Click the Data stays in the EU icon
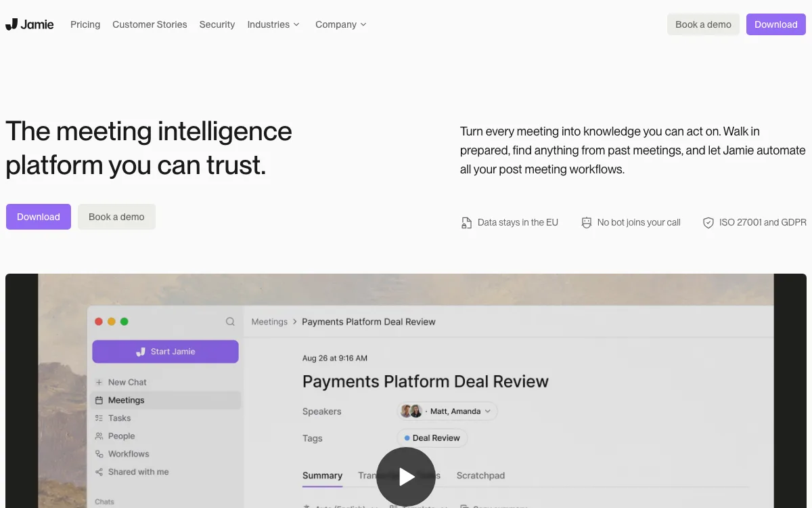The height and width of the screenshot is (508, 812). [466, 223]
